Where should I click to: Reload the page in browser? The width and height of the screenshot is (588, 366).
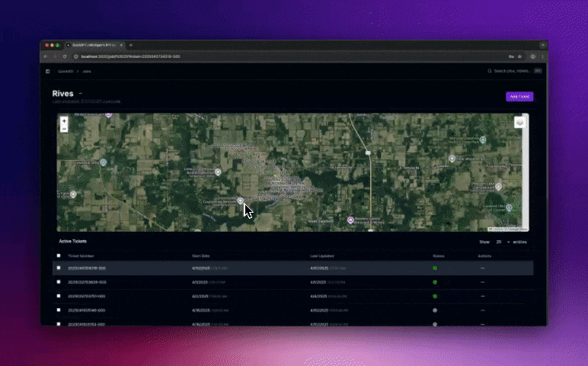(65, 56)
